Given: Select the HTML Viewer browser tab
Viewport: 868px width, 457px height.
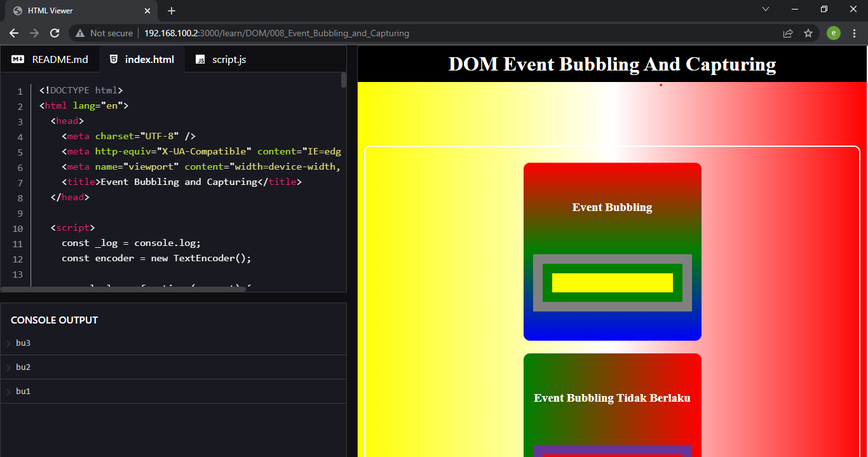Looking at the screenshot, I should click(81, 11).
